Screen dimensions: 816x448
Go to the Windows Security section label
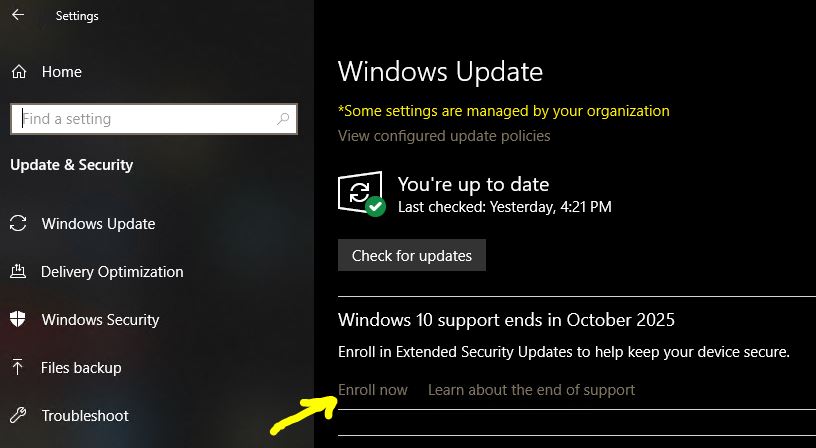click(x=100, y=319)
